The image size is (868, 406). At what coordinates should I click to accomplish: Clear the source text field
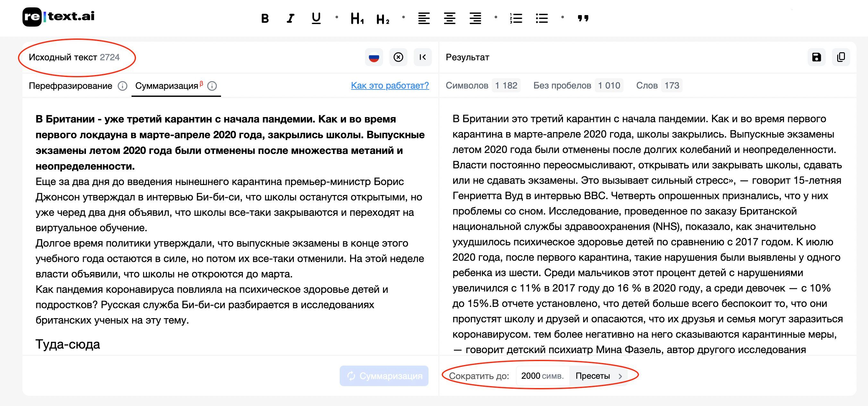pos(399,57)
